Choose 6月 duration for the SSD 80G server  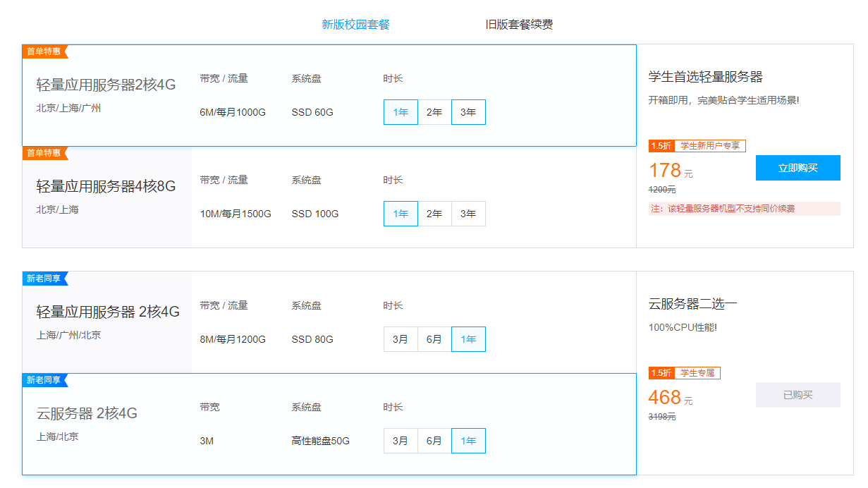point(434,339)
